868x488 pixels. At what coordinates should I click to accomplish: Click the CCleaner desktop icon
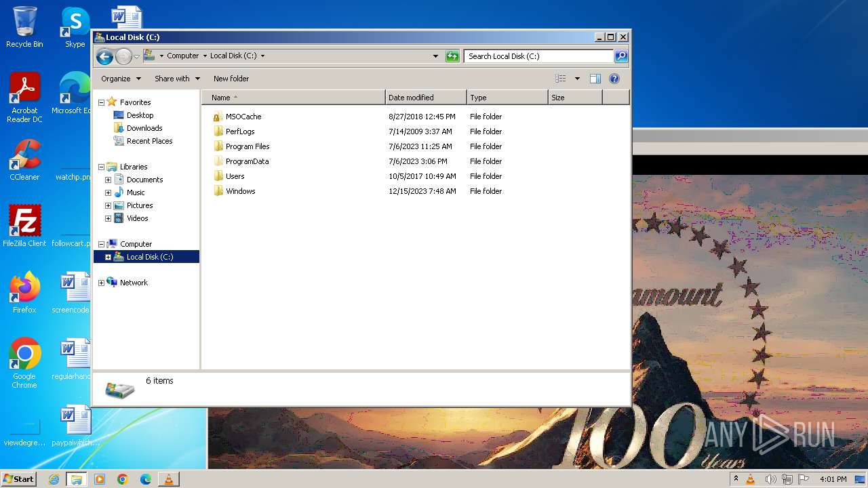tap(24, 161)
